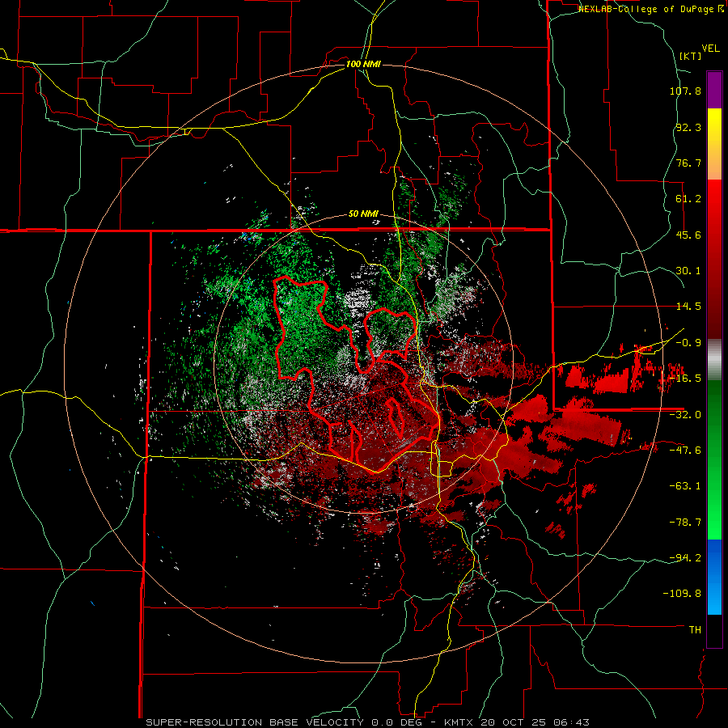Click the -47.6 legend value

[685, 451]
